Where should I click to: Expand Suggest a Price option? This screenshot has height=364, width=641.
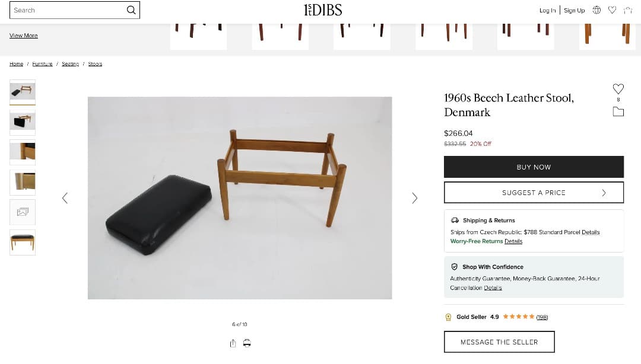[534, 193]
